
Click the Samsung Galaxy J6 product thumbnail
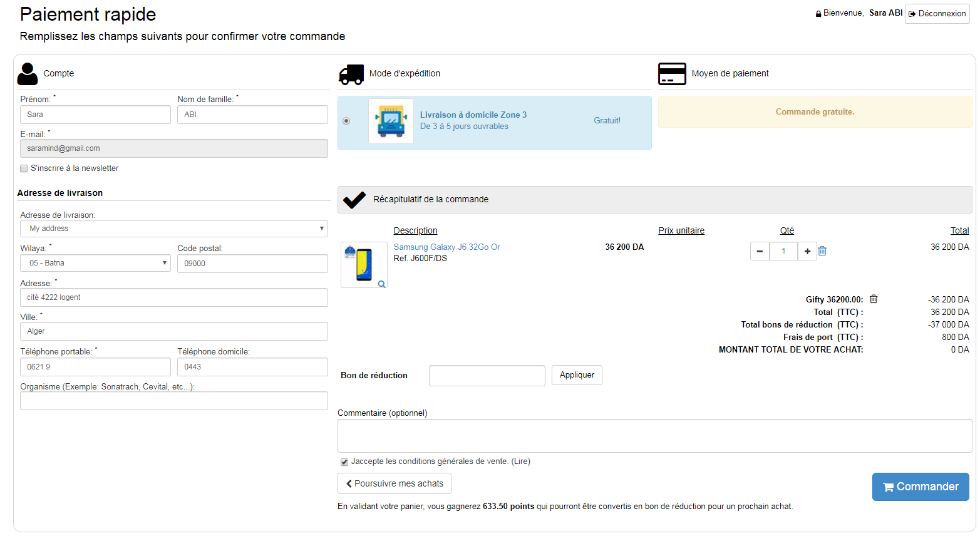point(364,265)
